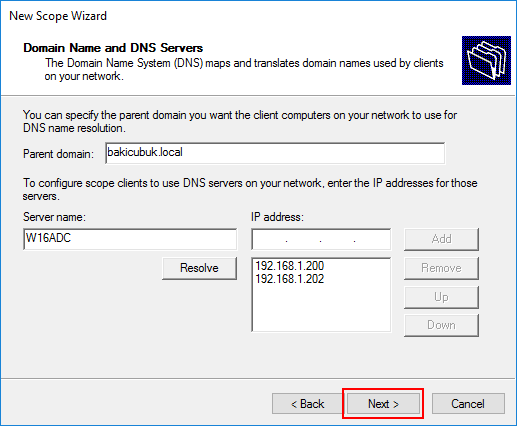The image size is (517, 426).
Task: Click the last octet of IP address field
Action: (372, 239)
